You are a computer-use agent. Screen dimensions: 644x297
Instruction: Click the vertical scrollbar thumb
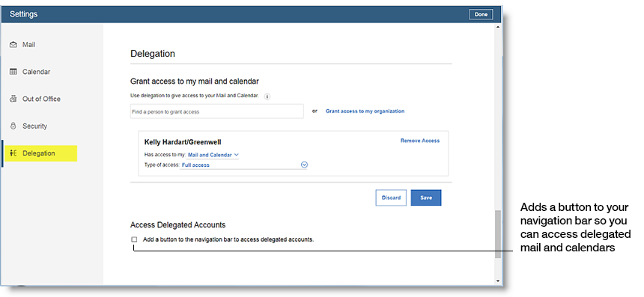point(498,234)
